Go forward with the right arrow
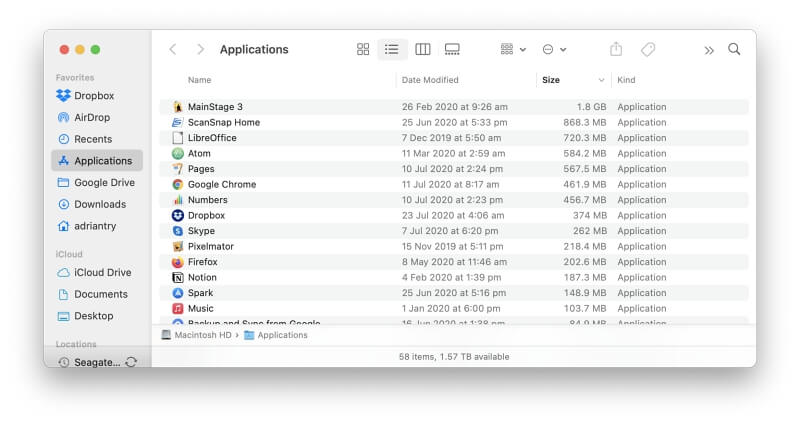This screenshot has height=425, width=800. (201, 49)
